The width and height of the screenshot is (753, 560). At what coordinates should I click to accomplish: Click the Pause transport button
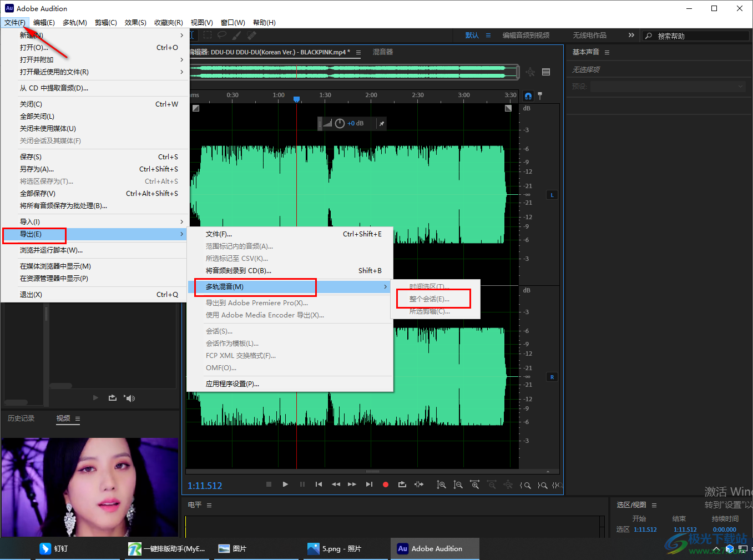click(302, 485)
